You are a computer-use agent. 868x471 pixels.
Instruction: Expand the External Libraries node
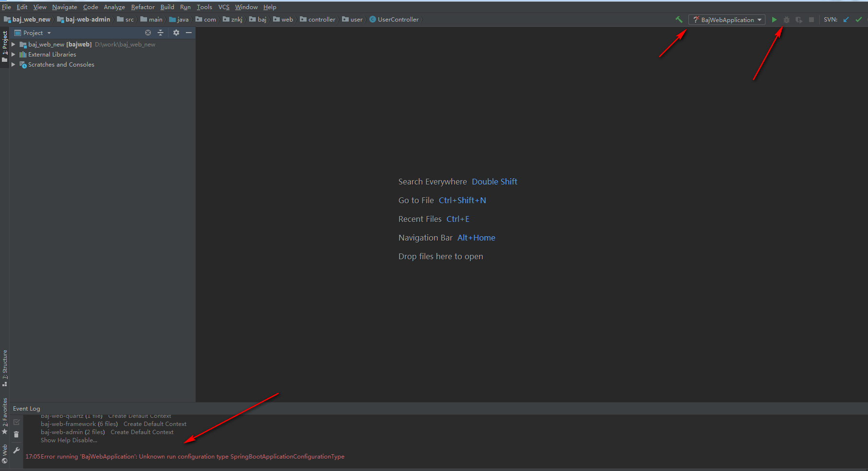tap(13, 54)
